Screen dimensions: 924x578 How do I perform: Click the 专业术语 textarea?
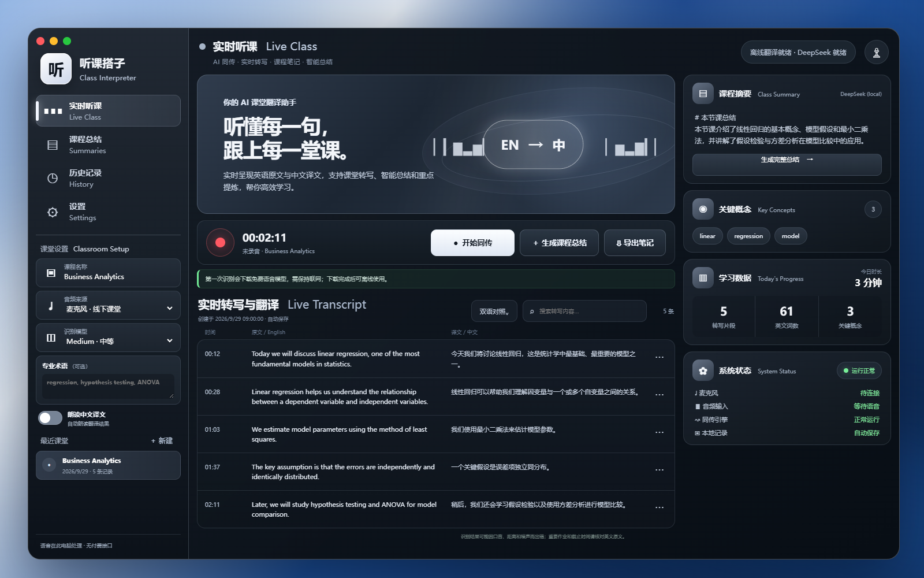[108, 387]
